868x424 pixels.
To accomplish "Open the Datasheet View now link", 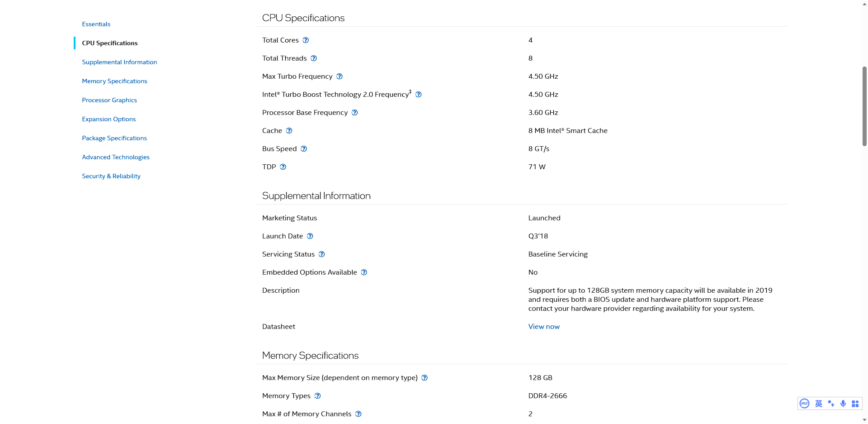I will click(544, 327).
